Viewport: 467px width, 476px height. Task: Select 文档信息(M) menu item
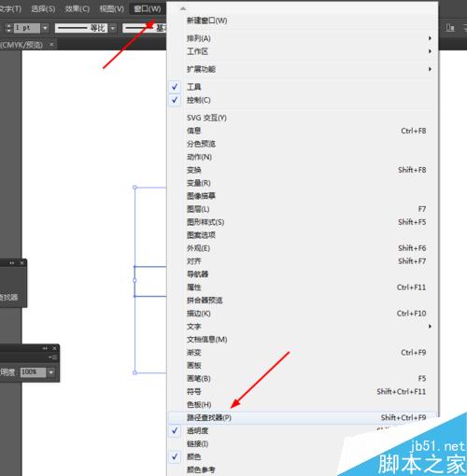click(303, 340)
